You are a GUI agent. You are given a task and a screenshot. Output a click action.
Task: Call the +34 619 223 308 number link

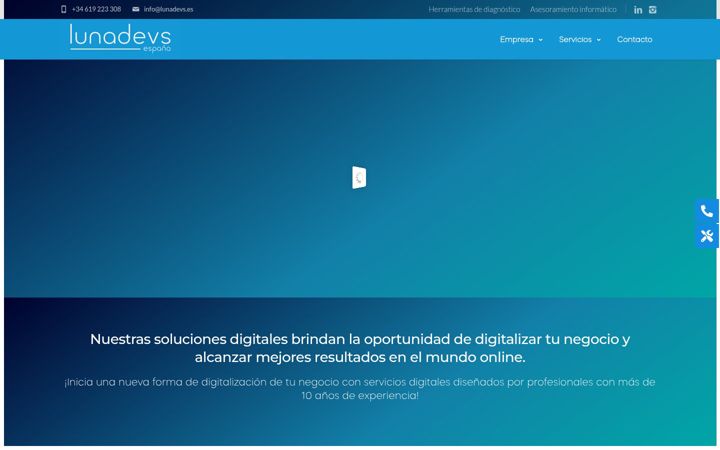96,9
